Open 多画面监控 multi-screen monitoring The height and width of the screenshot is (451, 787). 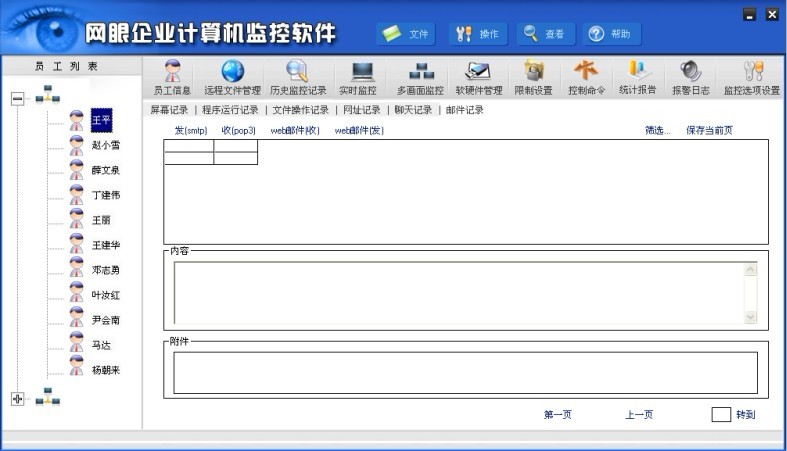tap(420, 78)
